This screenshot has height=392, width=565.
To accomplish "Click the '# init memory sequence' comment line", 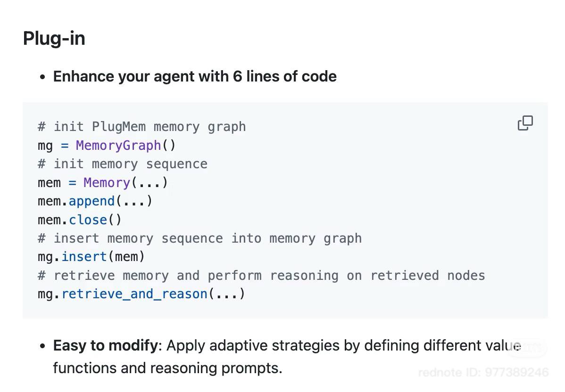I will click(122, 163).
